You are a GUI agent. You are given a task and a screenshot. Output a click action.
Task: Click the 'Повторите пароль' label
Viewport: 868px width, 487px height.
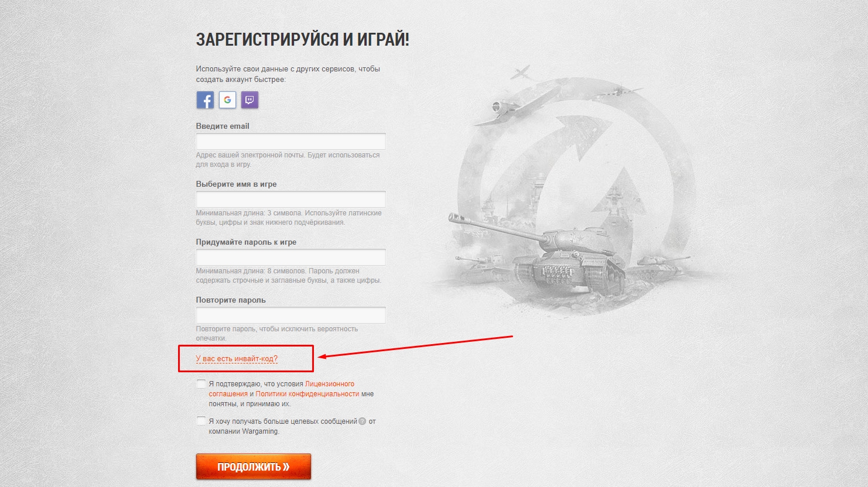tap(231, 300)
